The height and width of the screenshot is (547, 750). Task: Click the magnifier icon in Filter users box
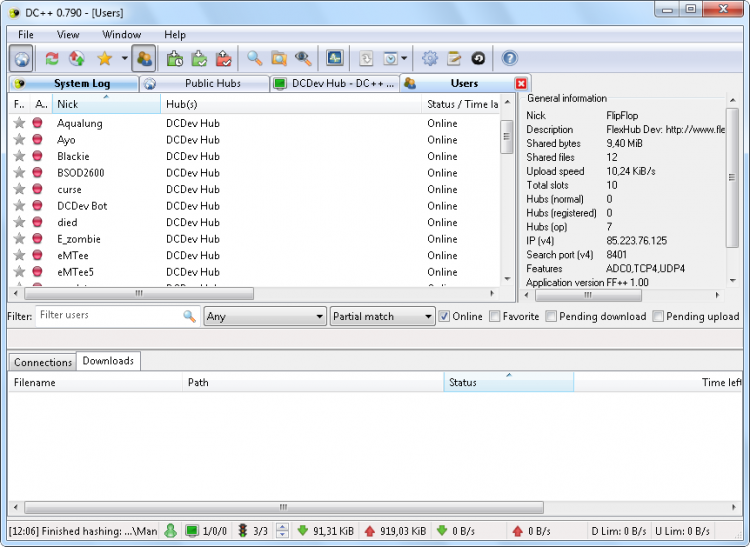(x=189, y=316)
